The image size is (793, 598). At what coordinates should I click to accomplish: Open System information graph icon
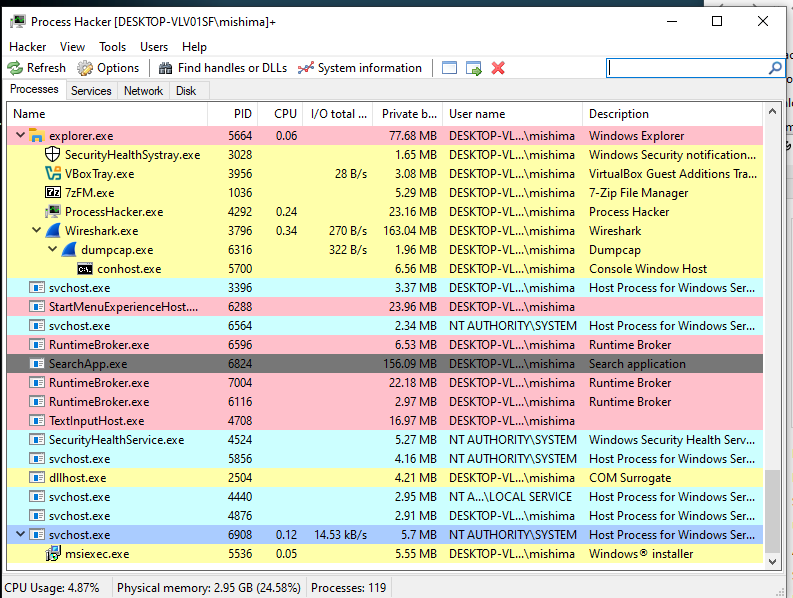305,68
